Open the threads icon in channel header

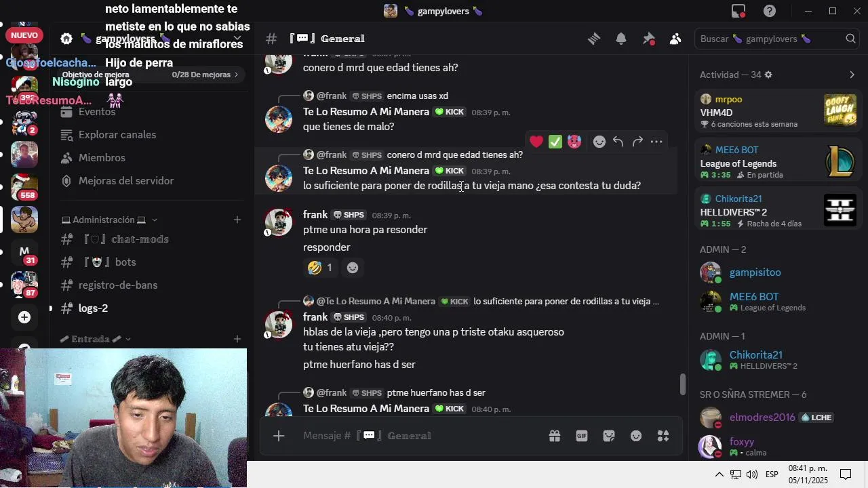(594, 39)
